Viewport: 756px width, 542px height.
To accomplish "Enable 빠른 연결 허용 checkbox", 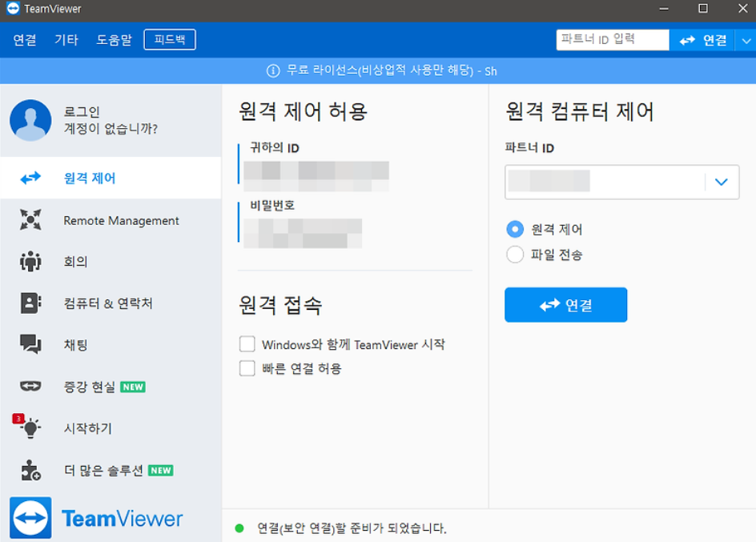I will (x=247, y=368).
